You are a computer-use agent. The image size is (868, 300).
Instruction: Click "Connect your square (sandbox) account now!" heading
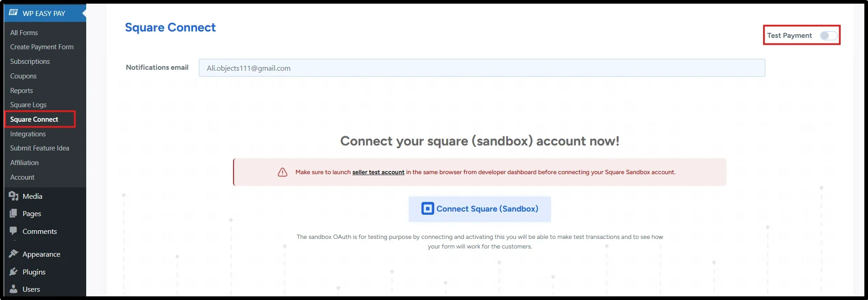pyautogui.click(x=480, y=141)
